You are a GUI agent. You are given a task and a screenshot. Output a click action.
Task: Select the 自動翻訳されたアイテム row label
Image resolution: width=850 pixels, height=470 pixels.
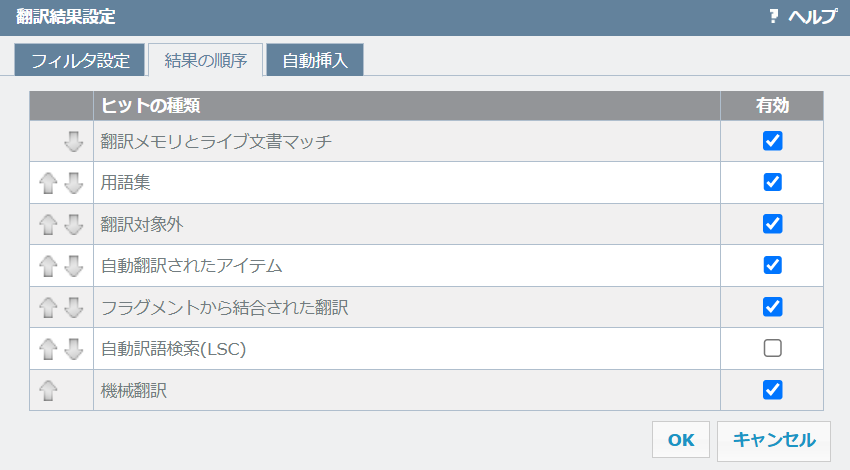191,266
